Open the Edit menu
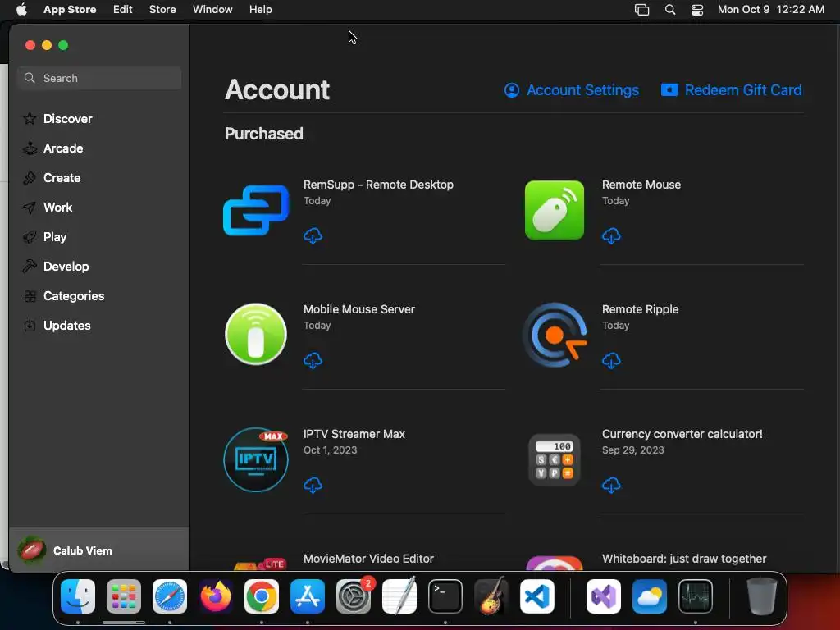Viewport: 840px width, 630px height. 123,10
